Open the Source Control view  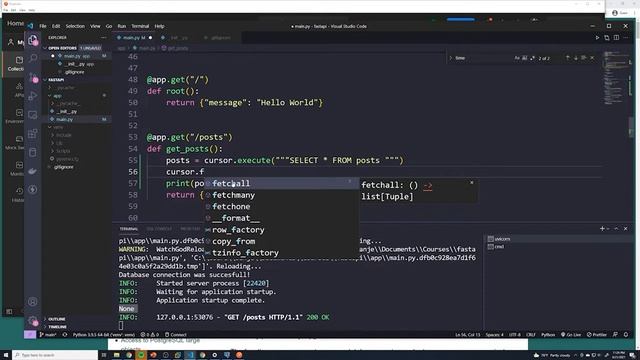33,77
